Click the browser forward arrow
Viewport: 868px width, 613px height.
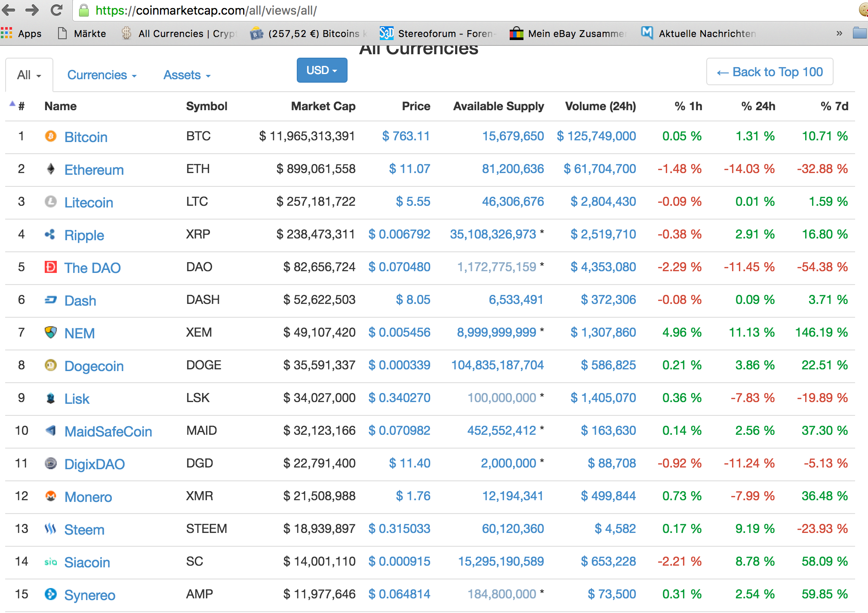[x=32, y=9]
